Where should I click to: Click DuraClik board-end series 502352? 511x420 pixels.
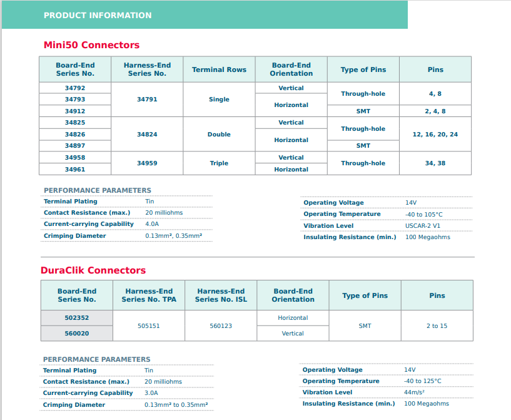(x=76, y=317)
